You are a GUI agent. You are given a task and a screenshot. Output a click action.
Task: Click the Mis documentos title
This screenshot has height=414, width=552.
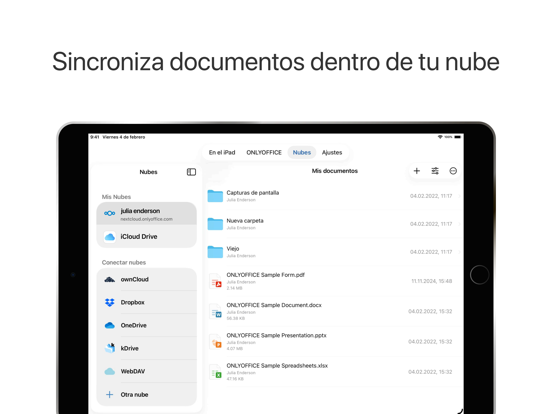(334, 171)
